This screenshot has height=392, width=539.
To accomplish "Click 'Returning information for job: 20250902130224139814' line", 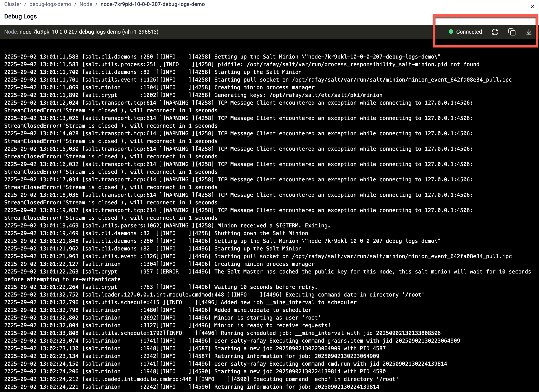I will [x=192, y=387].
